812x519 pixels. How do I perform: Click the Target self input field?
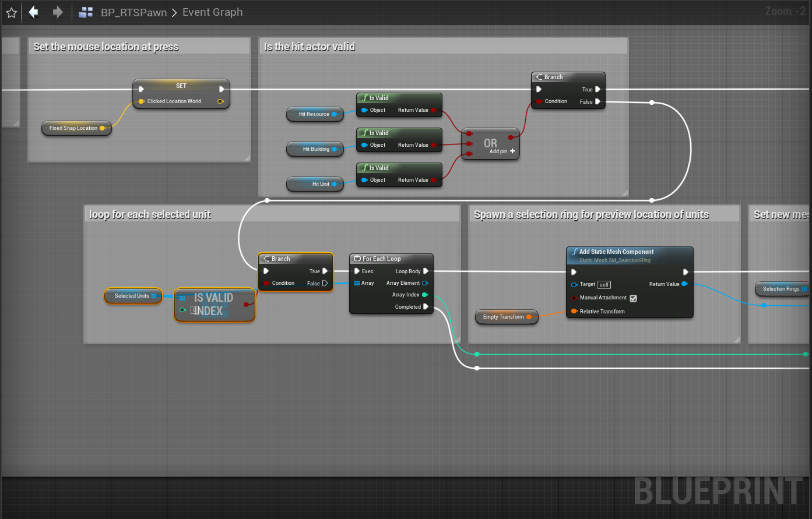[604, 285]
